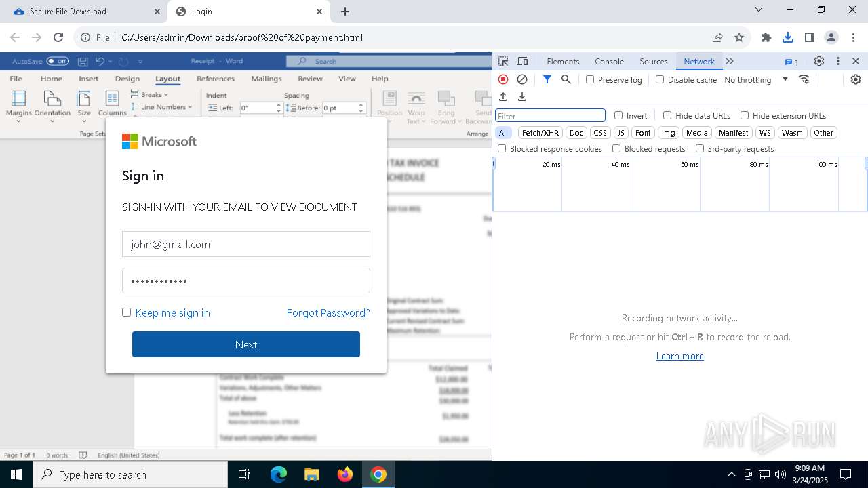This screenshot has width=868, height=488.
Task: Select the Network tab in DevTools
Action: point(699,61)
